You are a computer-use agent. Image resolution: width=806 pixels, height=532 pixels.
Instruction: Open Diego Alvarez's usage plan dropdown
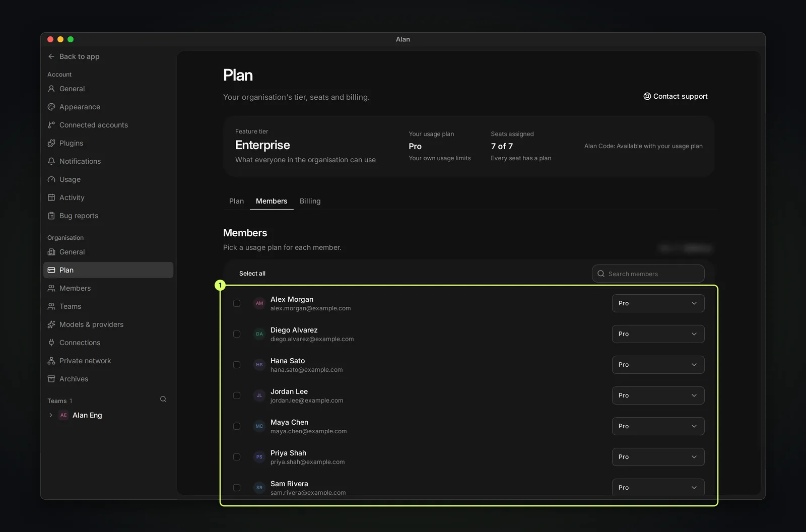658,334
